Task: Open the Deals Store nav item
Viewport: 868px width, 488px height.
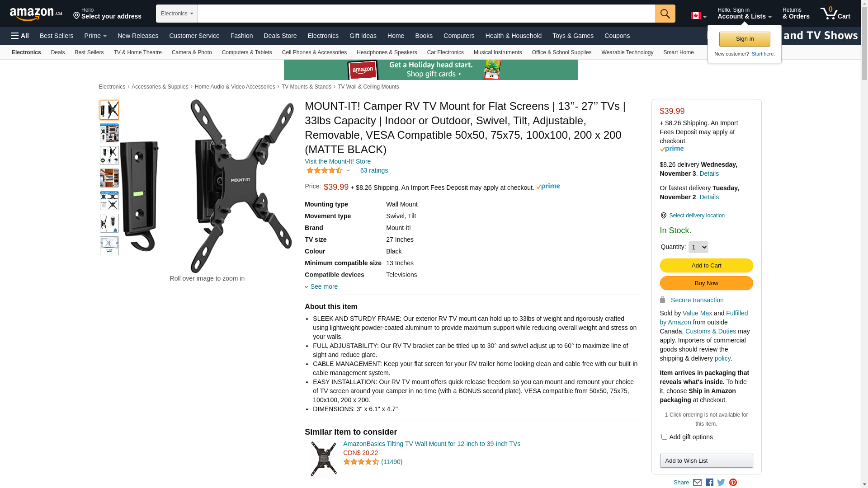Action: (x=280, y=36)
